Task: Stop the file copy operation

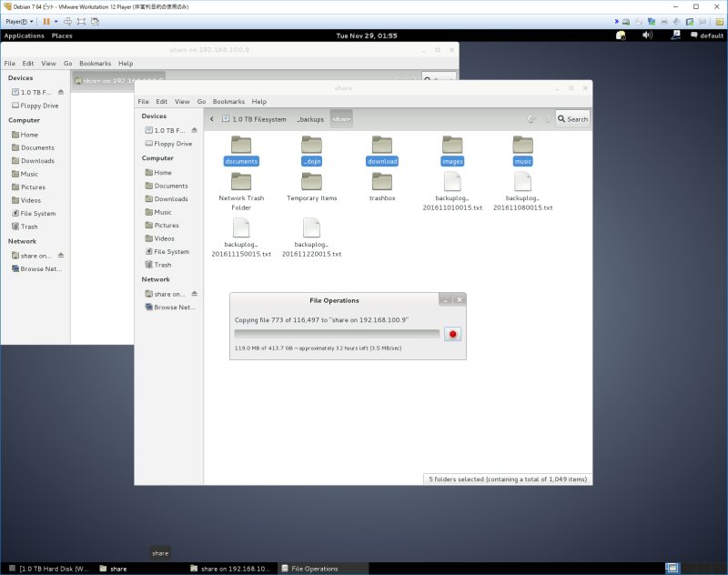Action: pyautogui.click(x=452, y=334)
